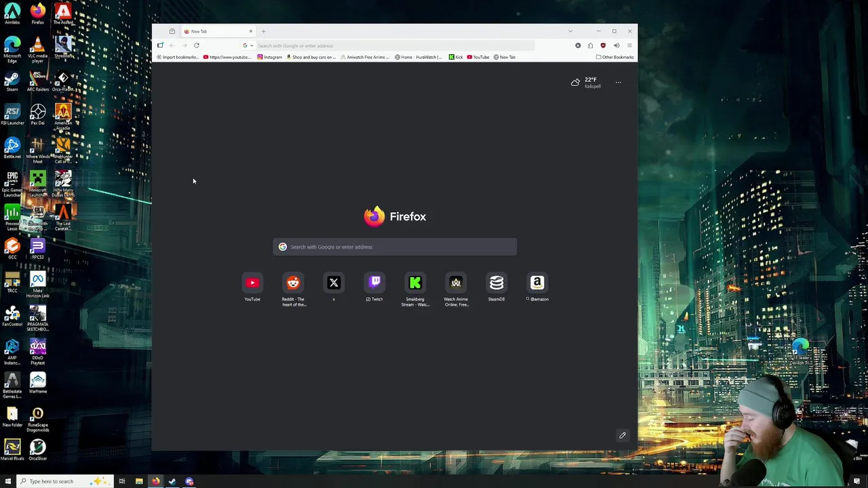Open the YouTube shortcut tile

pos(252,283)
